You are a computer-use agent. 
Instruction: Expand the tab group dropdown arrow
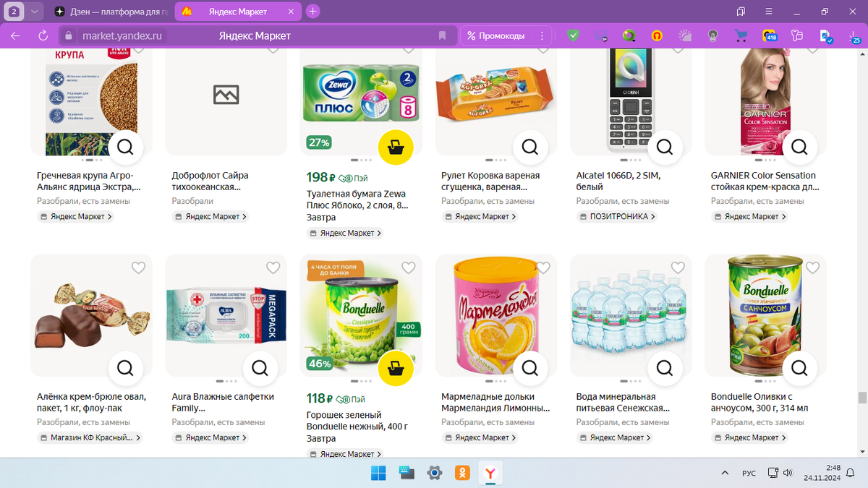pyautogui.click(x=35, y=12)
